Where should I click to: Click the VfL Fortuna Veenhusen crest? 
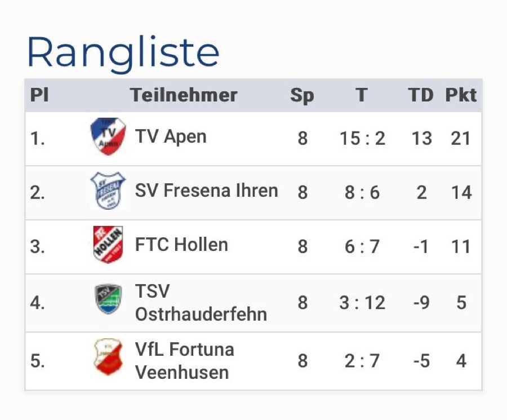[x=108, y=357]
